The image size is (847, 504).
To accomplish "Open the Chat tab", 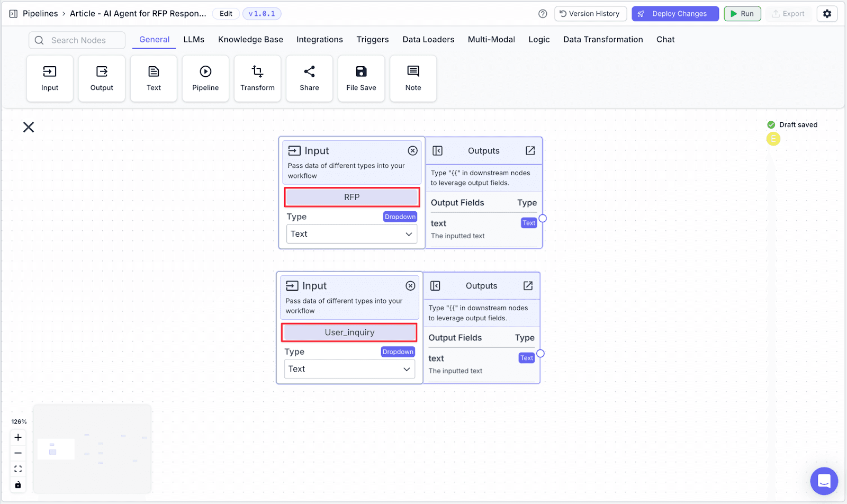I will point(665,40).
